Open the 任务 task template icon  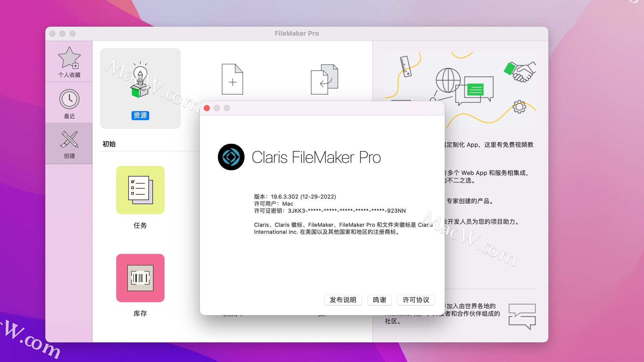coord(140,190)
